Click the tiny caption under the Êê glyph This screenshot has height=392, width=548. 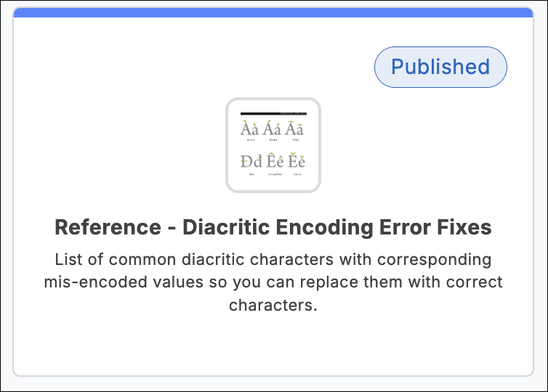click(x=274, y=174)
